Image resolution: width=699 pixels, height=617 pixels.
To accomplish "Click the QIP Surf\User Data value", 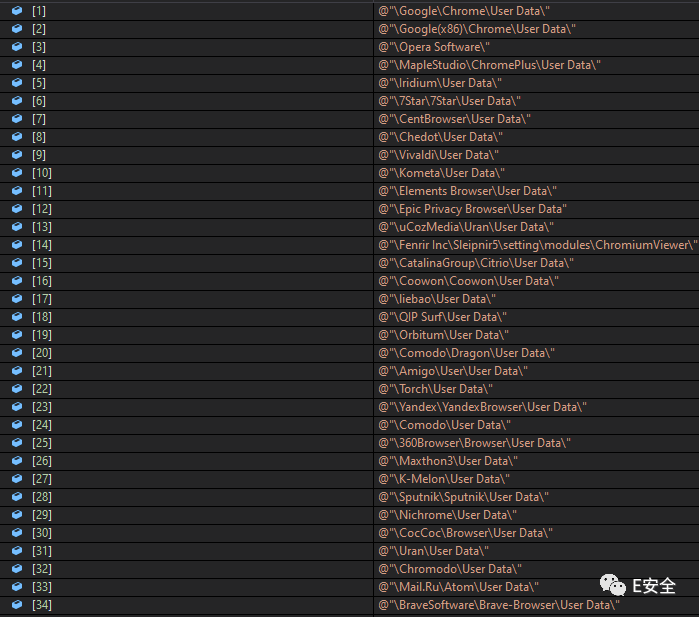I will 442,317.
